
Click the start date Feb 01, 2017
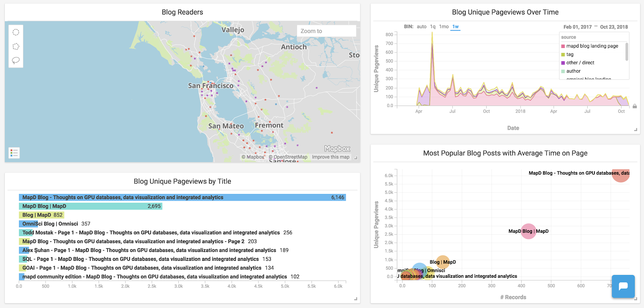[578, 27]
